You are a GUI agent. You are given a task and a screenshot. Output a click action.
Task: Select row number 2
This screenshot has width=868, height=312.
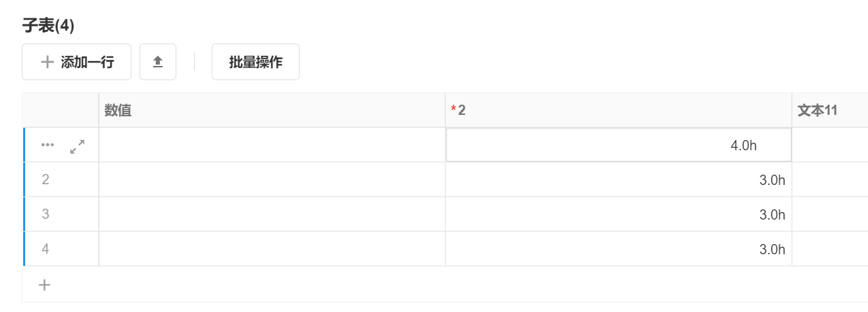tap(46, 179)
